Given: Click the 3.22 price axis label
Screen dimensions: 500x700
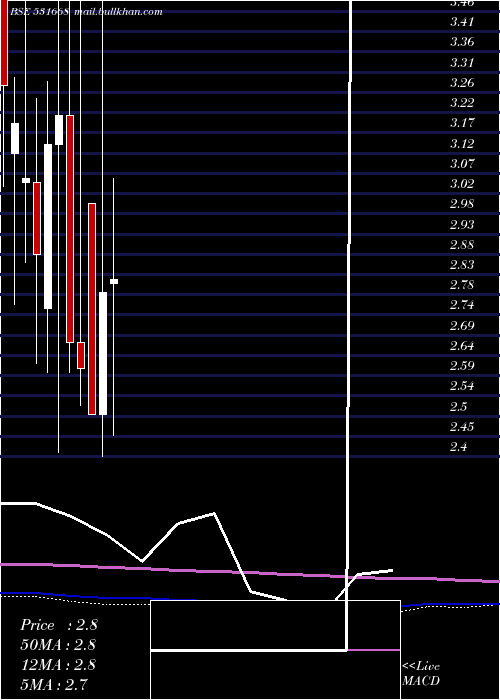Looking at the screenshot, I should coord(462,103).
